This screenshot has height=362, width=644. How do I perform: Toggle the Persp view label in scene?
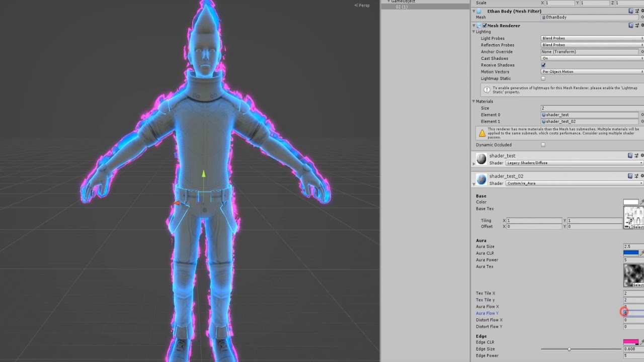(x=362, y=5)
